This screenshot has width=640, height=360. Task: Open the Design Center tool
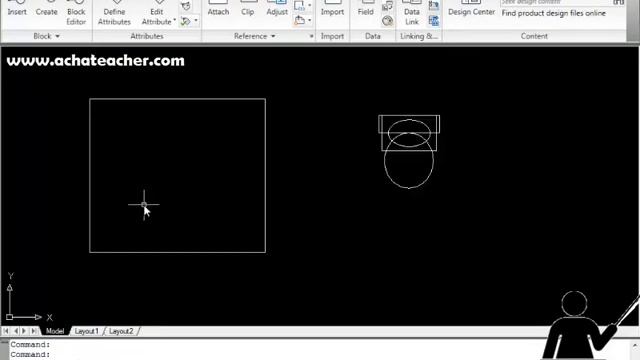[x=471, y=9]
